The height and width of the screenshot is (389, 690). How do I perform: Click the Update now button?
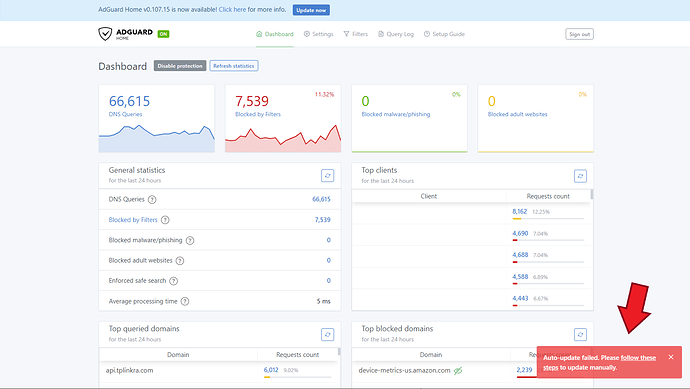pyautogui.click(x=311, y=10)
